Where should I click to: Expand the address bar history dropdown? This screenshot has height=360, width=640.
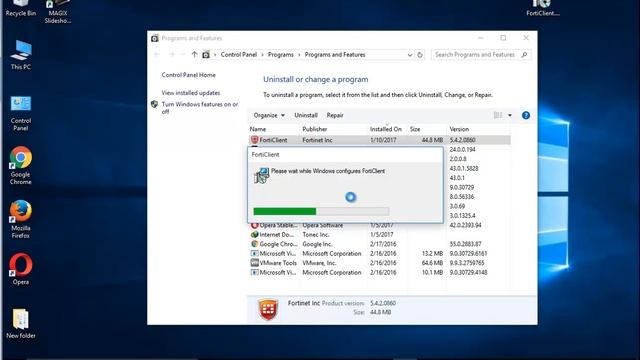[x=409, y=55]
